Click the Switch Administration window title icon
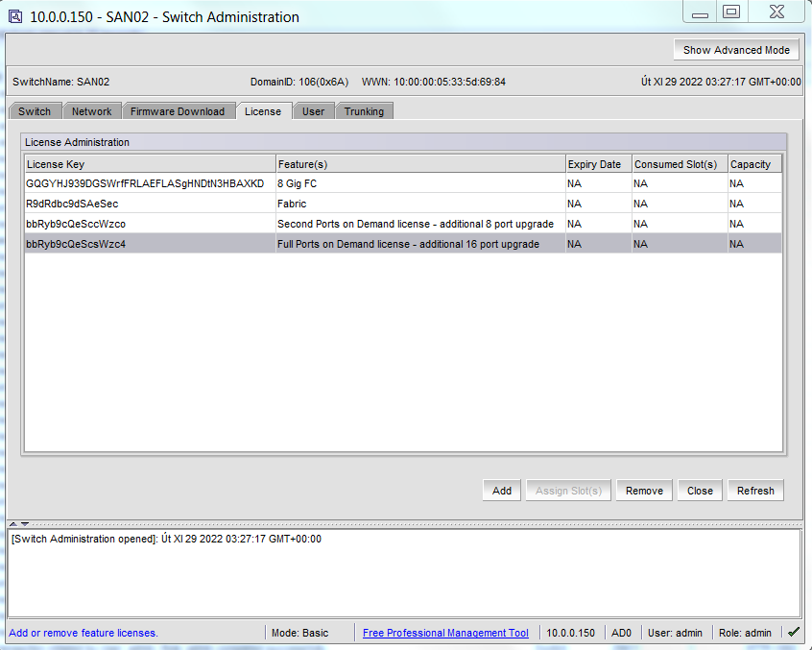Image resolution: width=812 pixels, height=650 pixels. coord(15,16)
